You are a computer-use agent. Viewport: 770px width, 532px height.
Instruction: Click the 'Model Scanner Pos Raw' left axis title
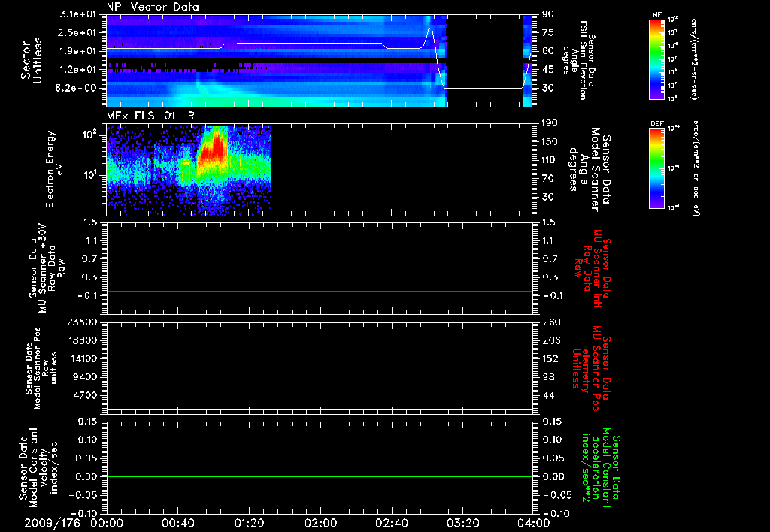(x=42, y=368)
